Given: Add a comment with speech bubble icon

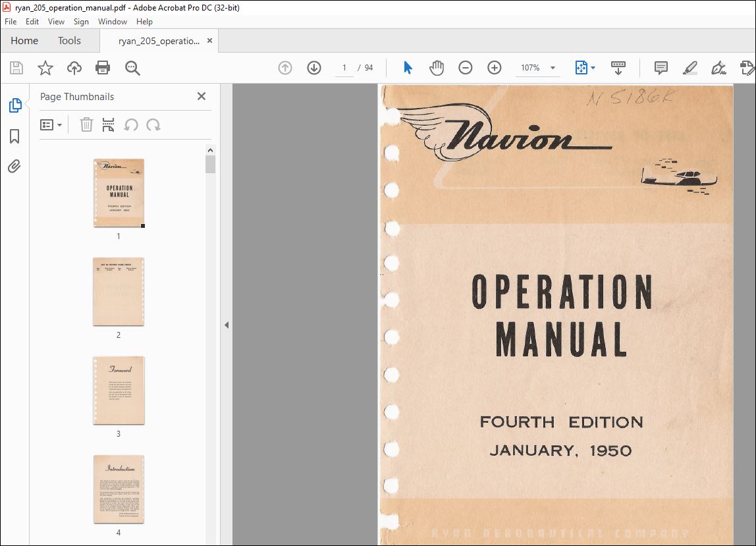Looking at the screenshot, I should pos(661,68).
